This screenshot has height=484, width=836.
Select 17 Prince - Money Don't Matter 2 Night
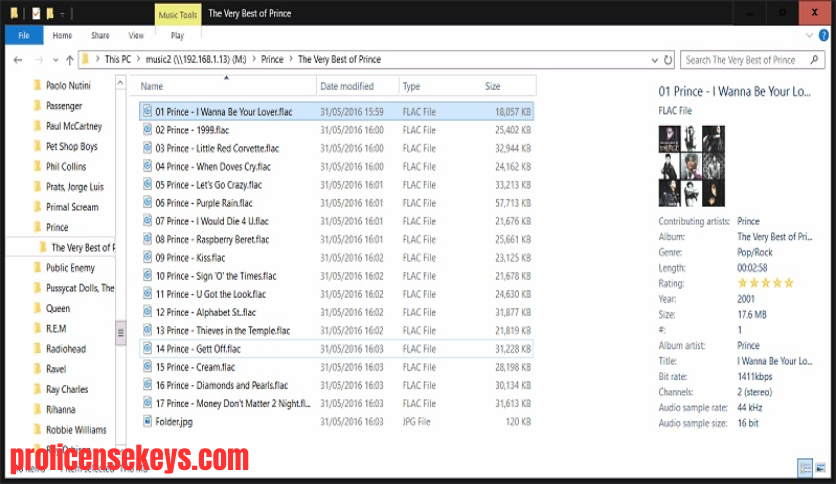tap(336, 404)
